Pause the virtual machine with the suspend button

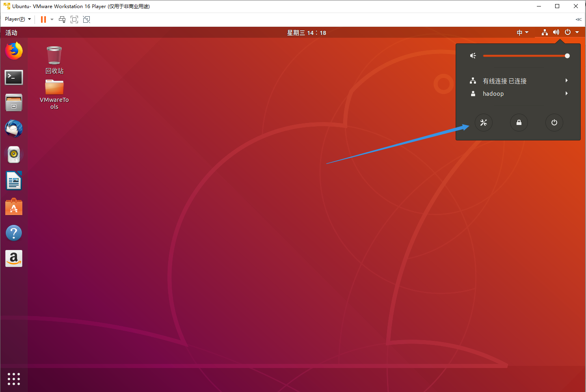point(43,19)
